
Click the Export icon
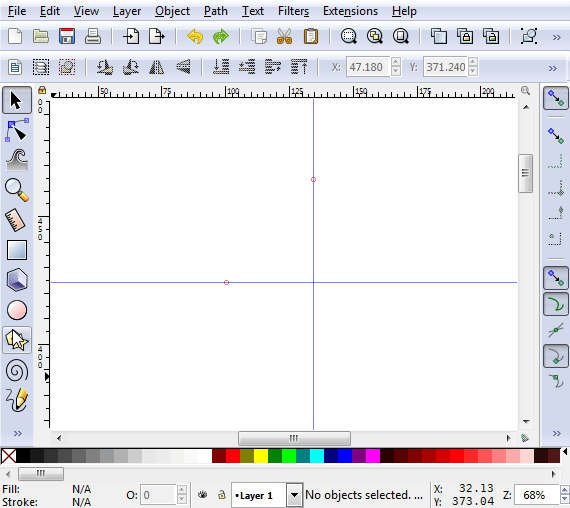click(157, 36)
